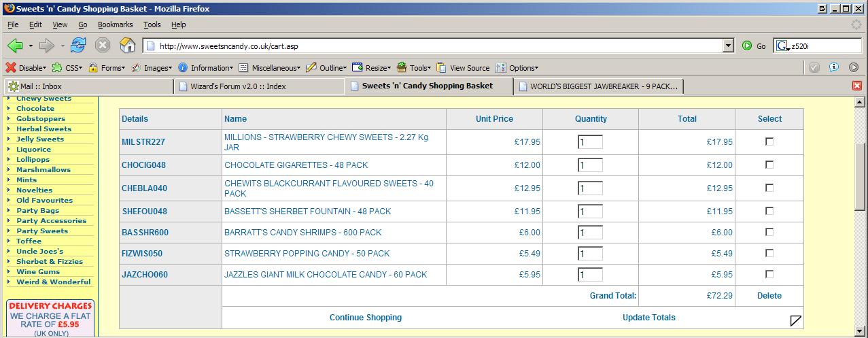
Task: Tick the select checkbox for CHOCIG048 row
Action: pos(769,165)
